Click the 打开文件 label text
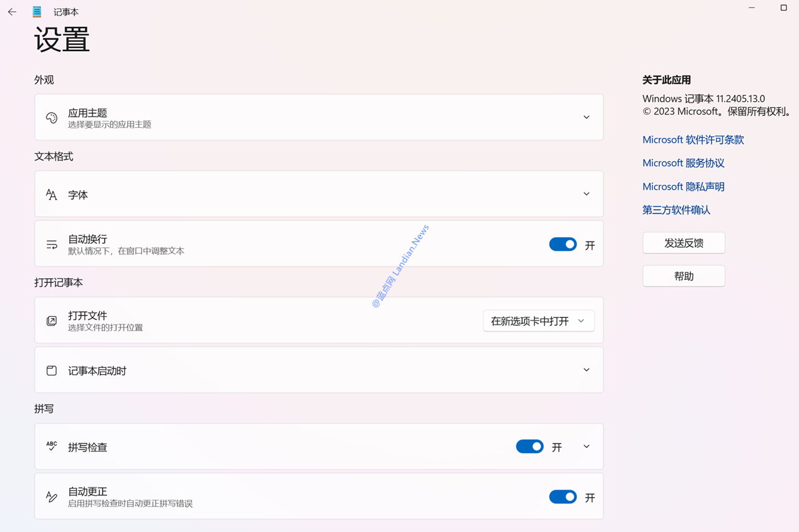This screenshot has height=532, width=799. pyautogui.click(x=87, y=316)
